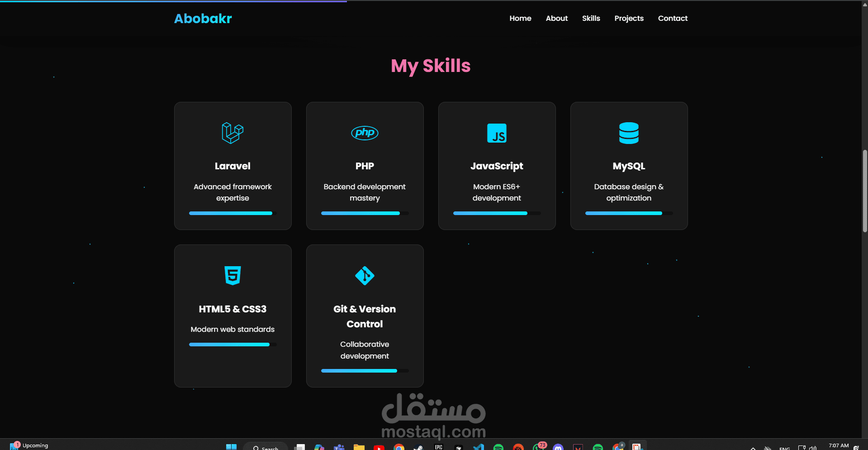Click the MySQL skill progress bar
This screenshot has width=868, height=450.
629,213
